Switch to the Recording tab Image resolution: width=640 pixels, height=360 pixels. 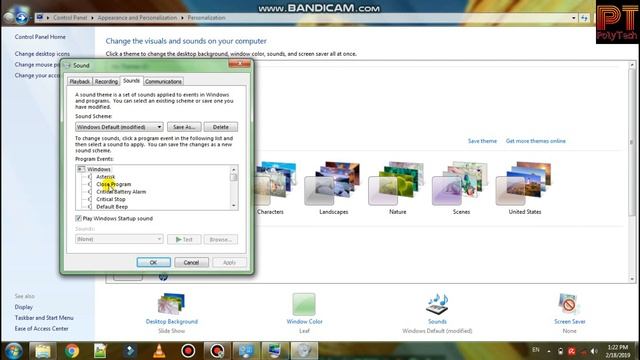pyautogui.click(x=106, y=81)
